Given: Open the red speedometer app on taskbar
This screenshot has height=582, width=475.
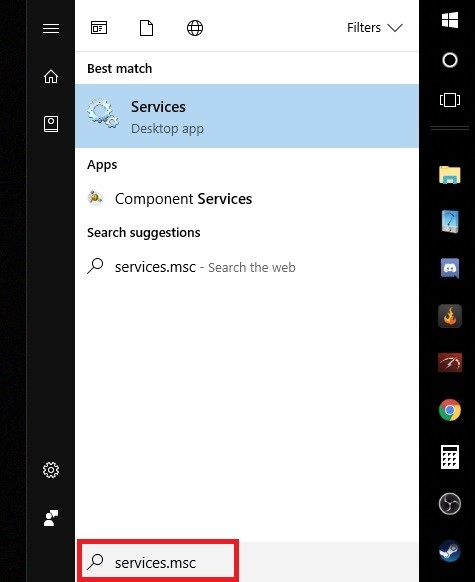Looking at the screenshot, I should [x=450, y=362].
